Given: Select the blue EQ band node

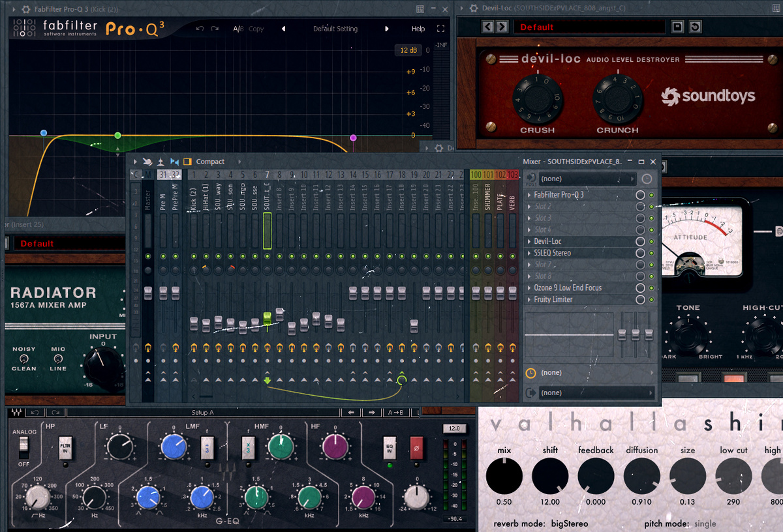Looking at the screenshot, I should click(x=44, y=133).
